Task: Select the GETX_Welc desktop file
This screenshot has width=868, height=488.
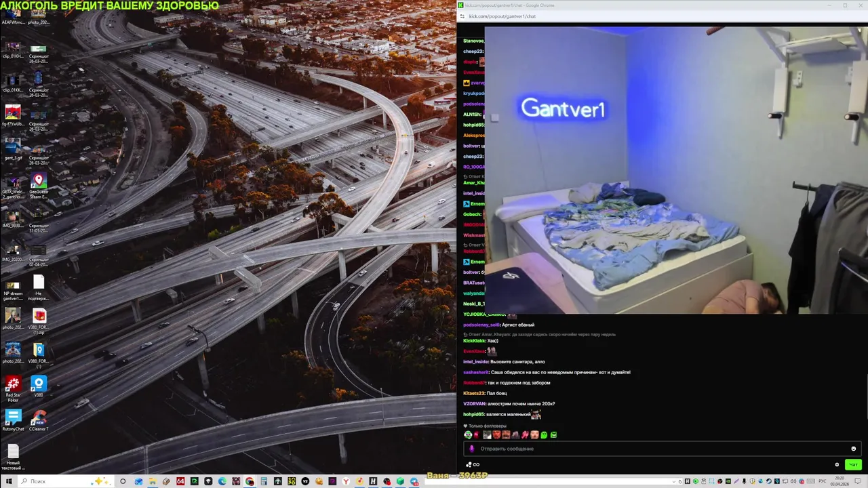Action: pos(13,186)
